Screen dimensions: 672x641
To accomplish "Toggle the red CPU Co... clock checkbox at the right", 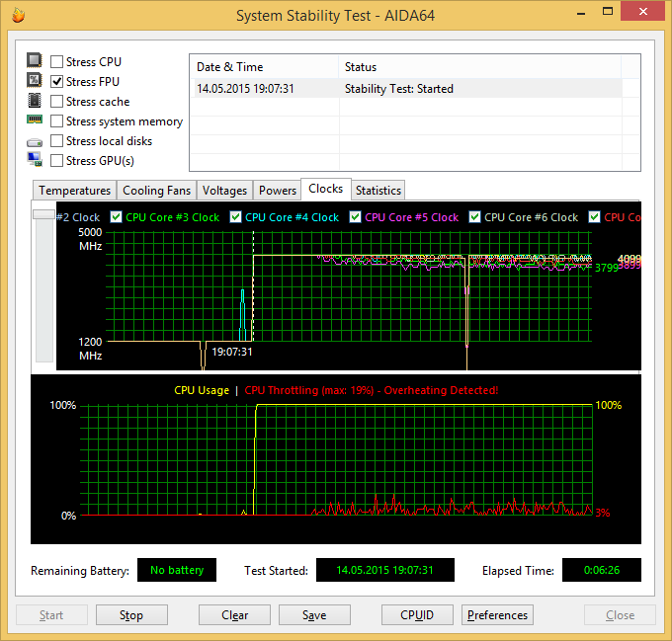I will pyautogui.click(x=594, y=217).
